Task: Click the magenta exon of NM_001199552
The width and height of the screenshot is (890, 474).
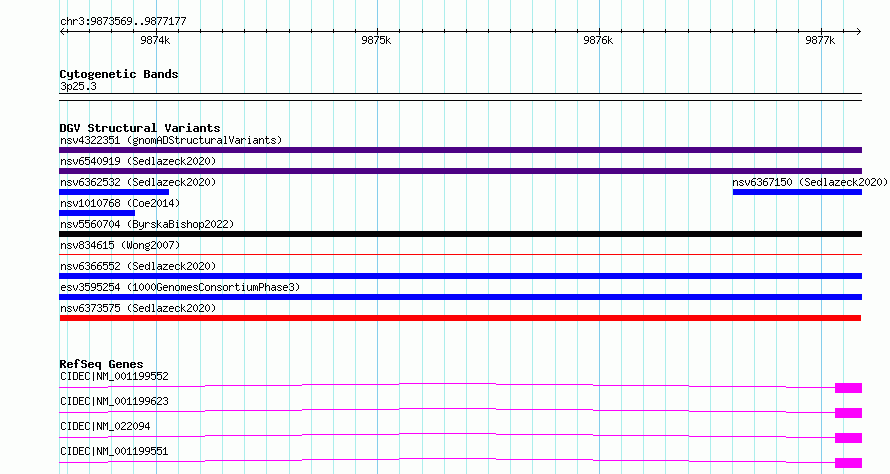Action: pyautogui.click(x=849, y=388)
